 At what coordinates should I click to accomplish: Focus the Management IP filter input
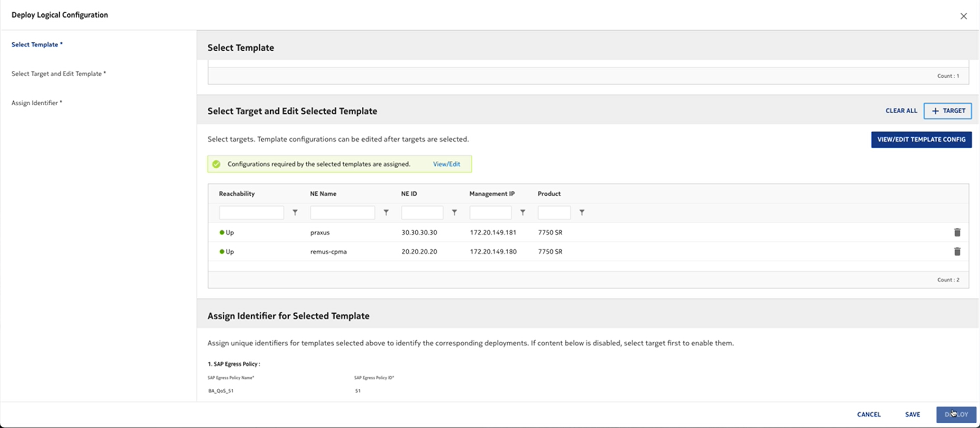(x=490, y=213)
